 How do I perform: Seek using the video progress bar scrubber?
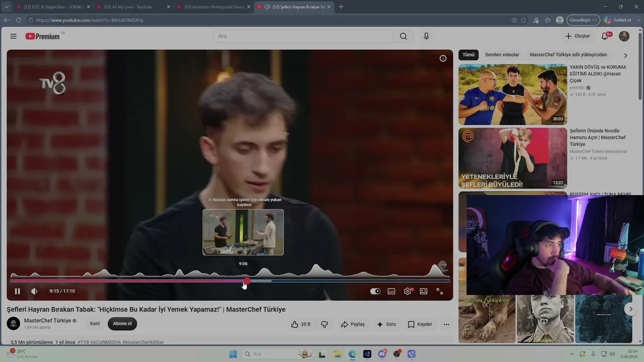(247, 281)
